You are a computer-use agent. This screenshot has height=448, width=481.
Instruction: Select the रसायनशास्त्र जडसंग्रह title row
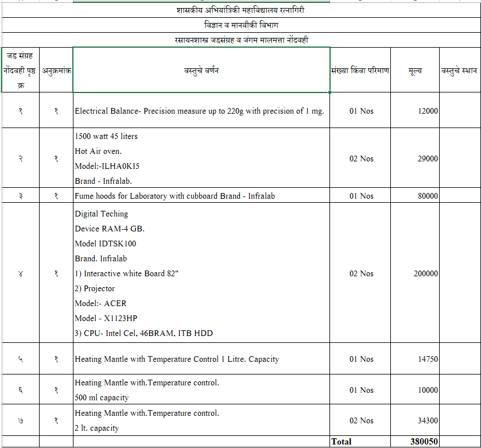pos(240,40)
